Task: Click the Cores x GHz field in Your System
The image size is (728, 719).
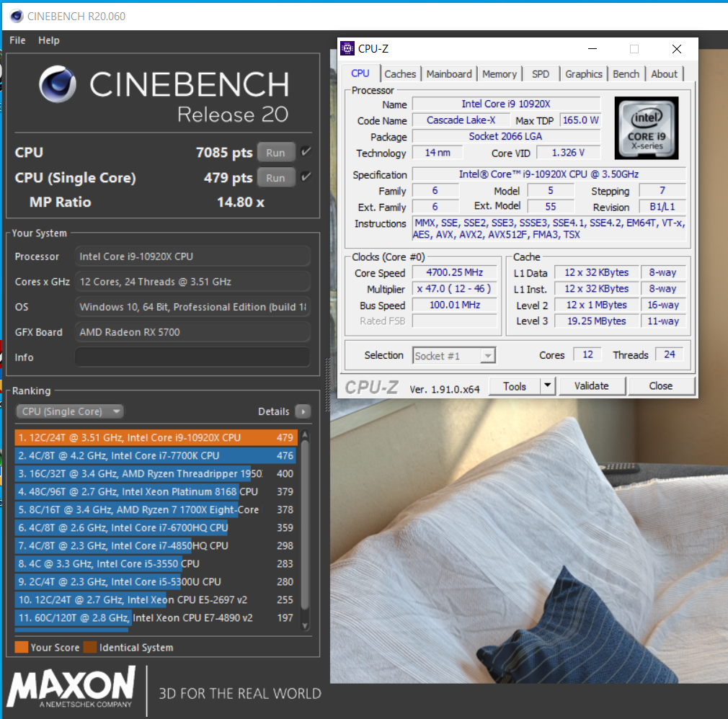Action: pyautogui.click(x=192, y=282)
